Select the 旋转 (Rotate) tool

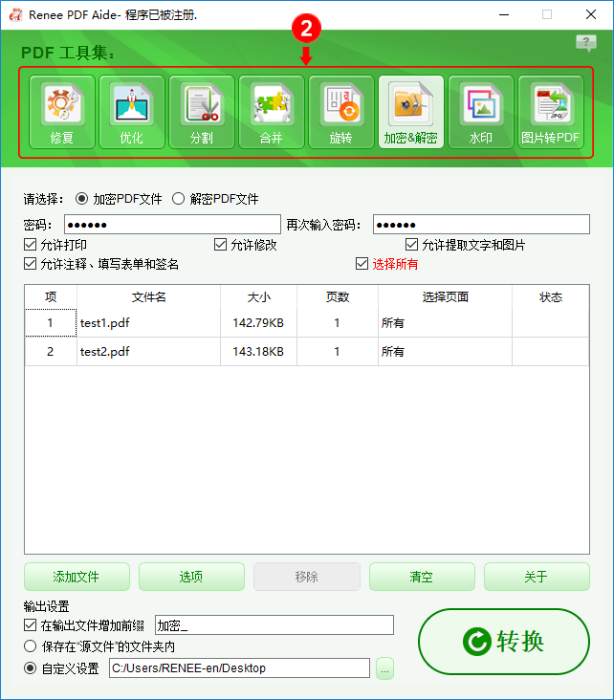(341, 112)
